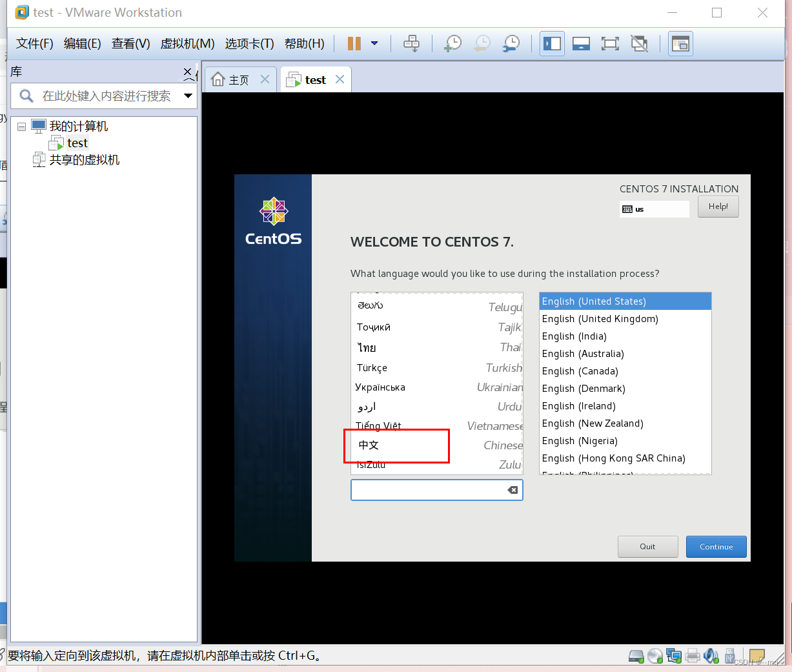Open the 选项卡(T) menu
Image resolution: width=792 pixels, height=672 pixels.
point(249,43)
